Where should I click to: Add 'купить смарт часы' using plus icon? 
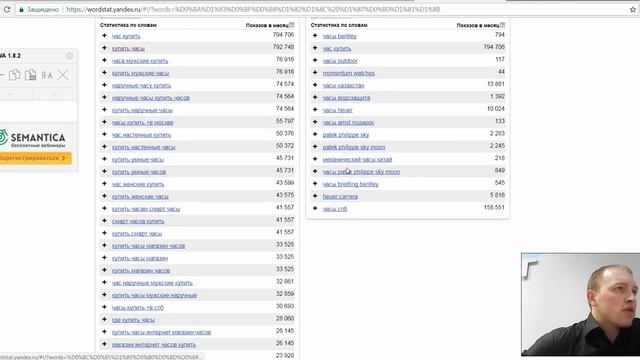pos(104,233)
